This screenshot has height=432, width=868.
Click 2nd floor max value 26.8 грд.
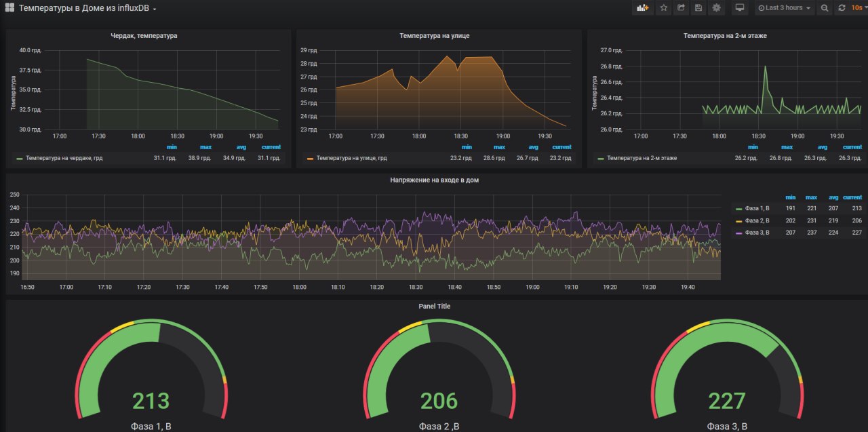(x=781, y=158)
